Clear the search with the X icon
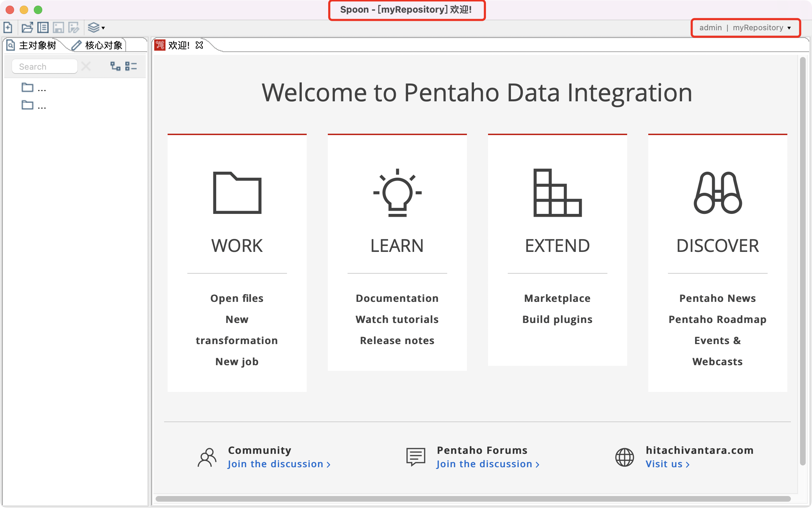 [x=86, y=66]
